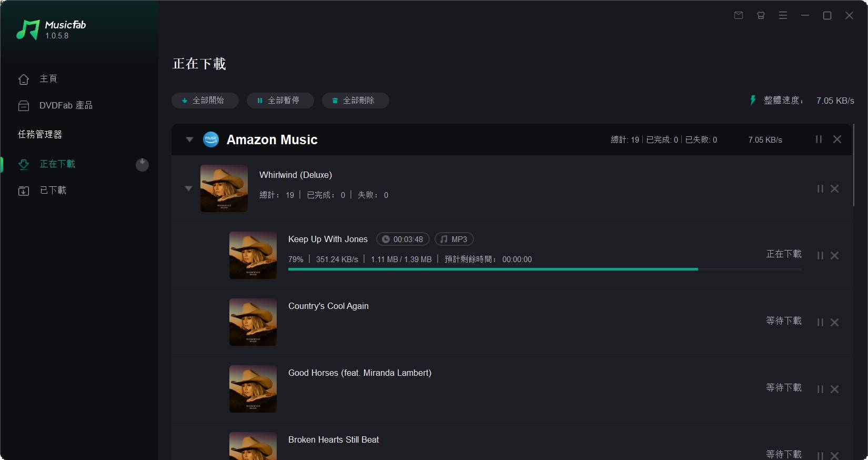868x460 pixels.
Task: Go to 主頁 home page
Action: pos(48,78)
